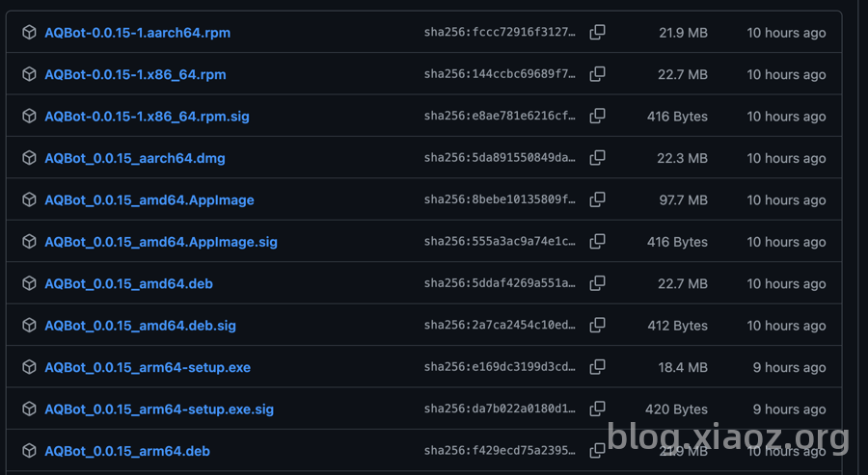Copy checksum of AQBot_0.0.15_amd64.deb.sig

[597, 326]
